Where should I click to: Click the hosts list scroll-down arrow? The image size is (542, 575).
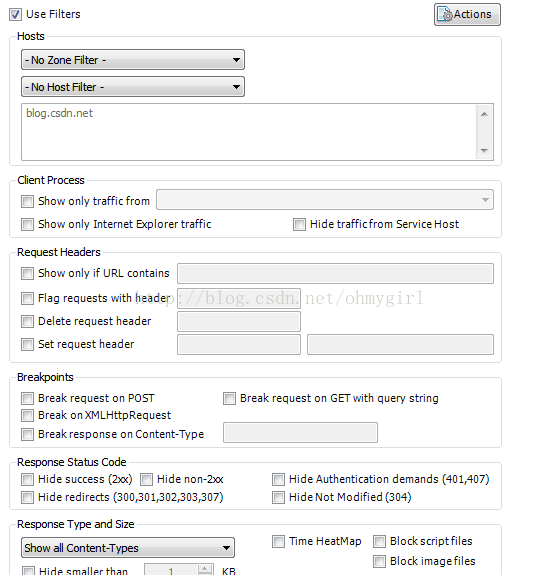pyautogui.click(x=484, y=150)
